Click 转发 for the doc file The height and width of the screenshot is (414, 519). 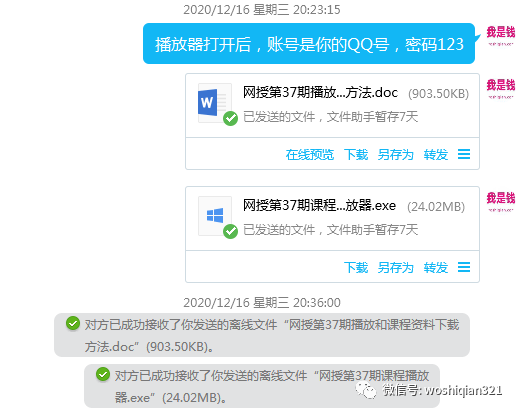click(436, 155)
